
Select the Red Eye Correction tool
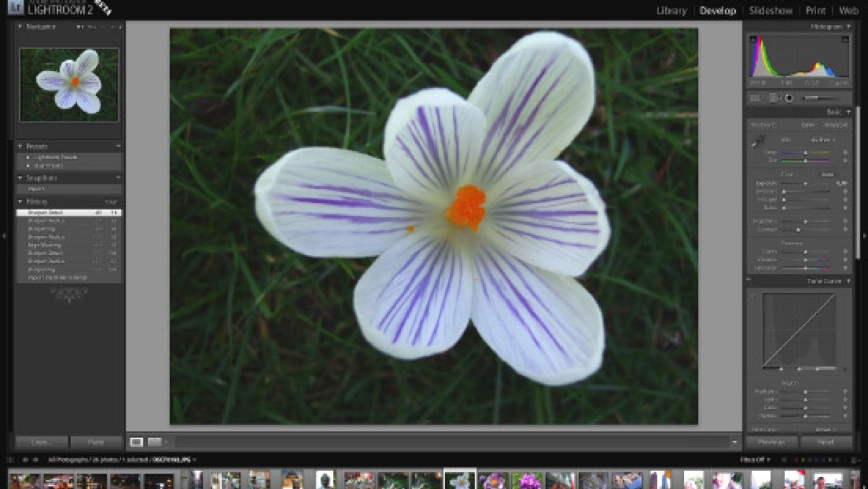click(788, 98)
